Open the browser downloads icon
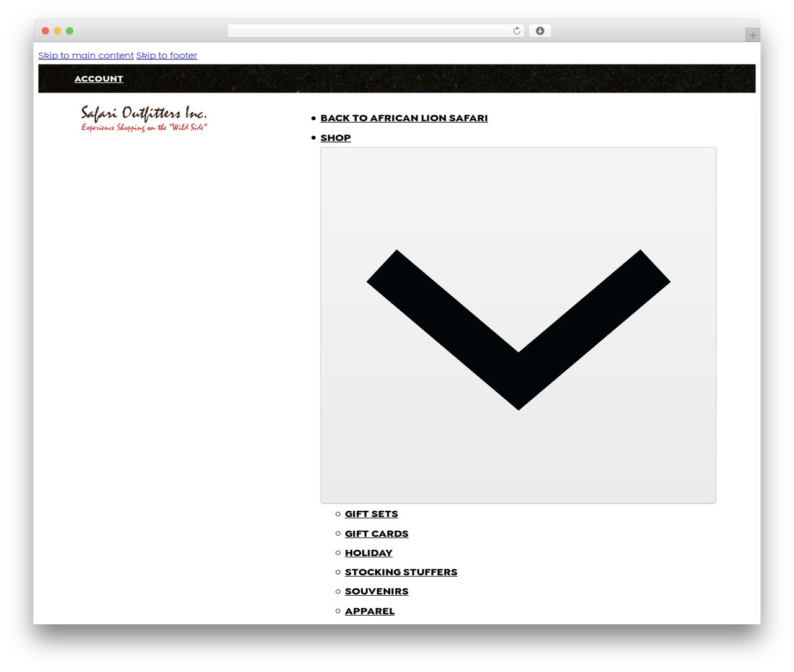Image resolution: width=794 pixels, height=672 pixels. tap(540, 31)
